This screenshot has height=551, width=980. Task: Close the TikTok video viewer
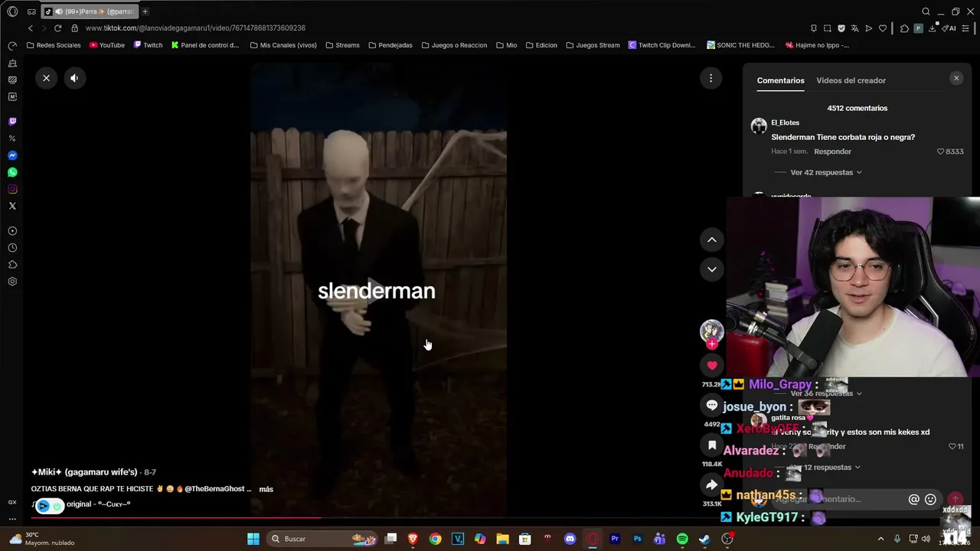tap(47, 78)
